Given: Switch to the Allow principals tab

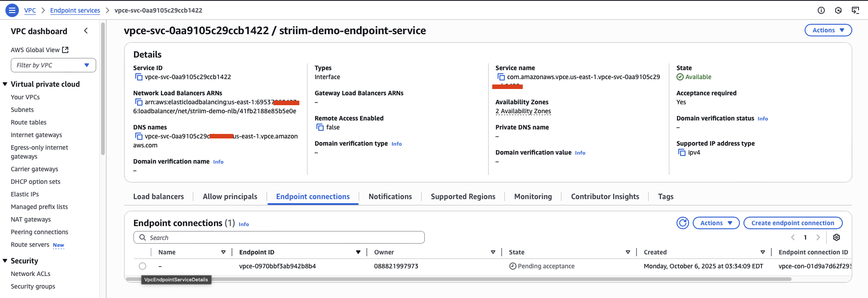Looking at the screenshot, I should 230,196.
